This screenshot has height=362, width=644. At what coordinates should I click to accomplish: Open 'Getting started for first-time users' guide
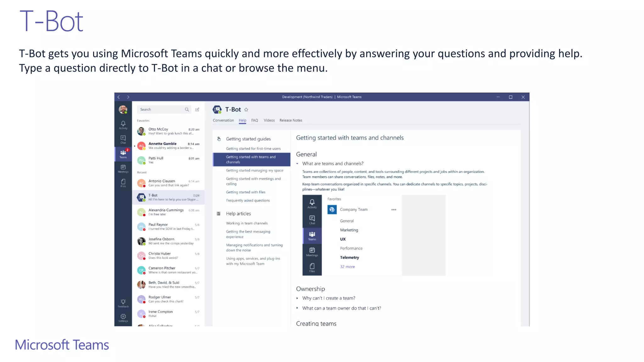pyautogui.click(x=253, y=149)
